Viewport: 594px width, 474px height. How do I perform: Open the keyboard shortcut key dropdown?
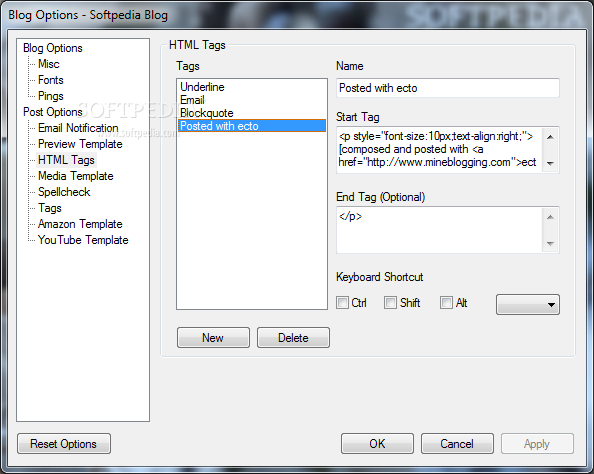528,305
